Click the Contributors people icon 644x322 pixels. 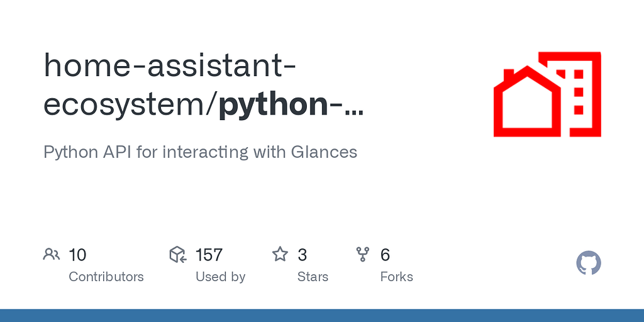click(x=51, y=254)
